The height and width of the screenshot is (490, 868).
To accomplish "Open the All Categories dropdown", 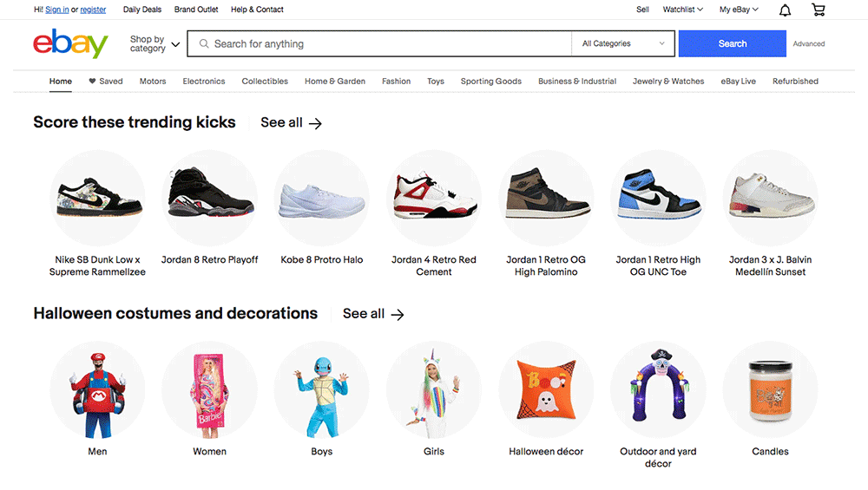I will coord(623,43).
